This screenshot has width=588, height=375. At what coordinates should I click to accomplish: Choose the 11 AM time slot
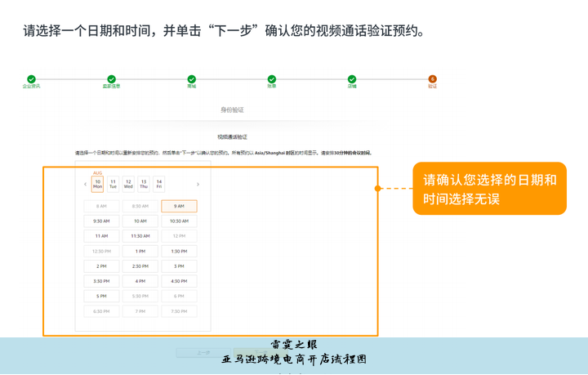click(101, 236)
